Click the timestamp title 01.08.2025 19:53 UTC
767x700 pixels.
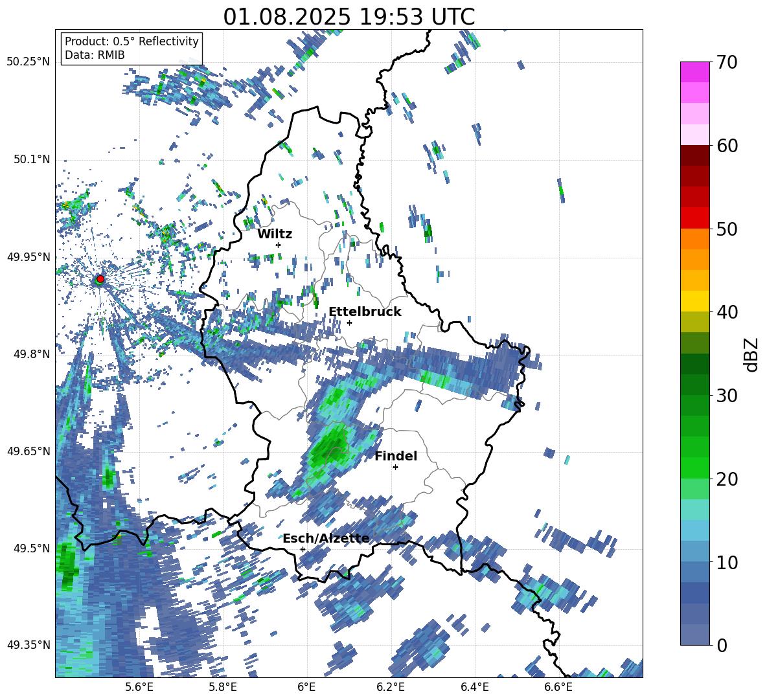pos(349,17)
